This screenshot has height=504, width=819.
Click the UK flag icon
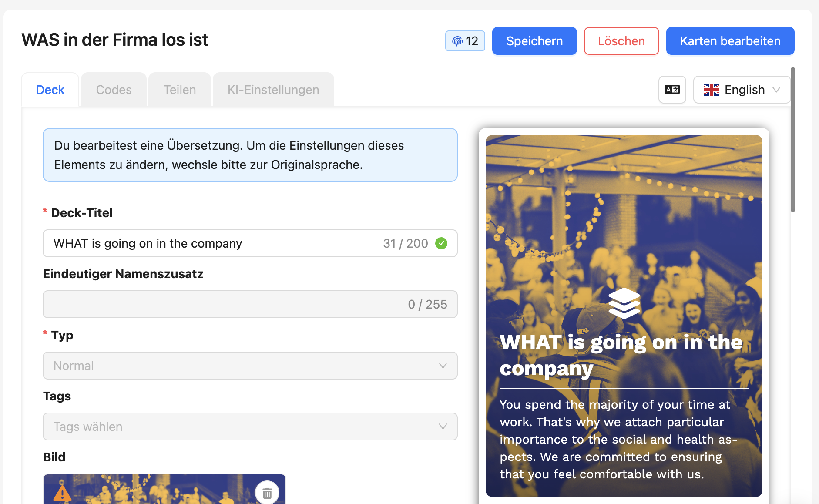(712, 90)
